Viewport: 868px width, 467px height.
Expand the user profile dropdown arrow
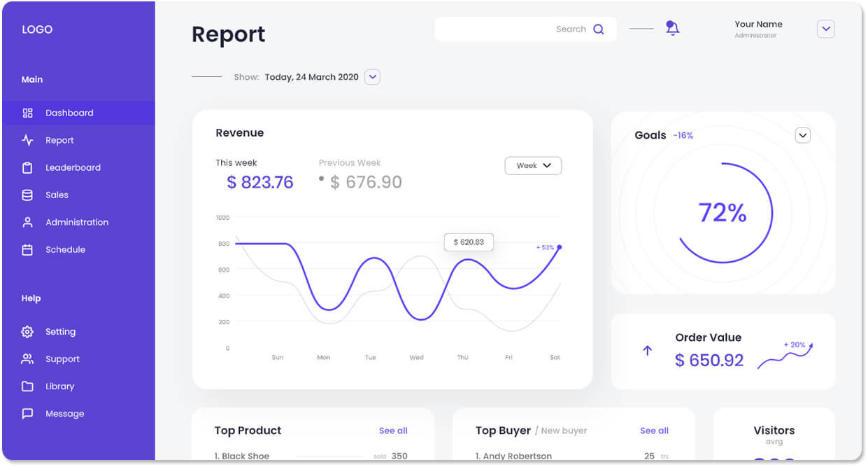tap(826, 29)
